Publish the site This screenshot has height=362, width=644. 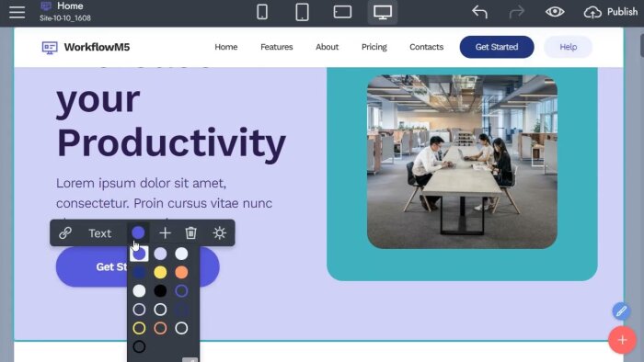pos(611,12)
